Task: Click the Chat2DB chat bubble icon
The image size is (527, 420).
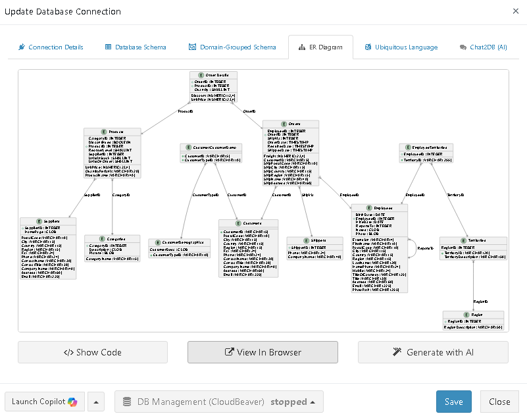Action: click(463, 47)
